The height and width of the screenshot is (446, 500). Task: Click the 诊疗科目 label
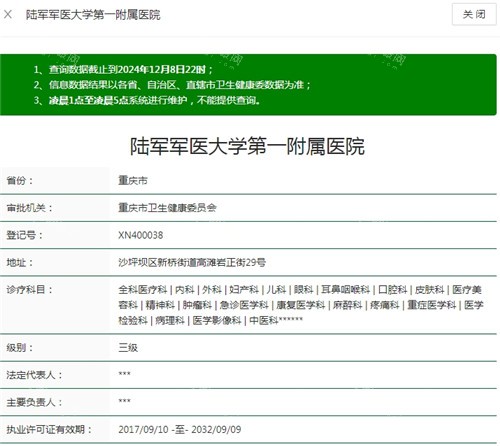pos(29,290)
